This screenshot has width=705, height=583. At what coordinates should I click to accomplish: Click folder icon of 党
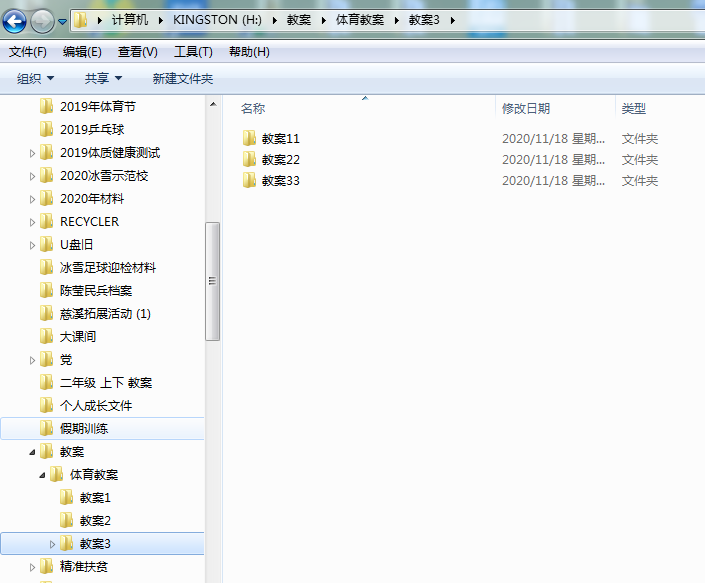pos(47,359)
